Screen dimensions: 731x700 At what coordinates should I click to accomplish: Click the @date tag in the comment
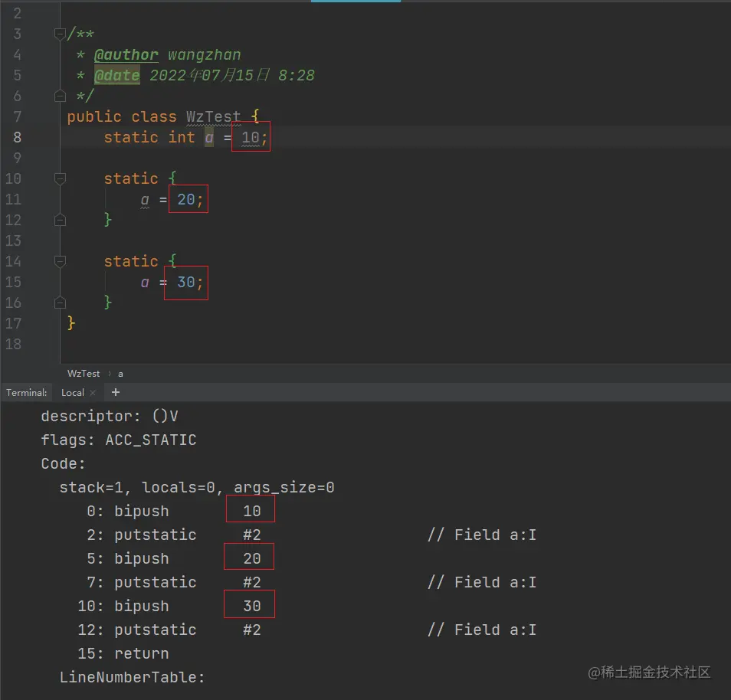(117, 76)
